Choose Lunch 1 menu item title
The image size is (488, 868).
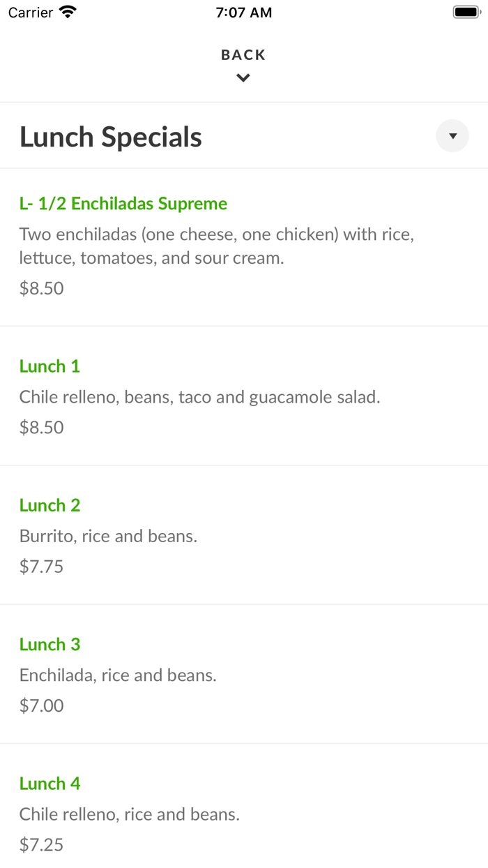point(49,366)
